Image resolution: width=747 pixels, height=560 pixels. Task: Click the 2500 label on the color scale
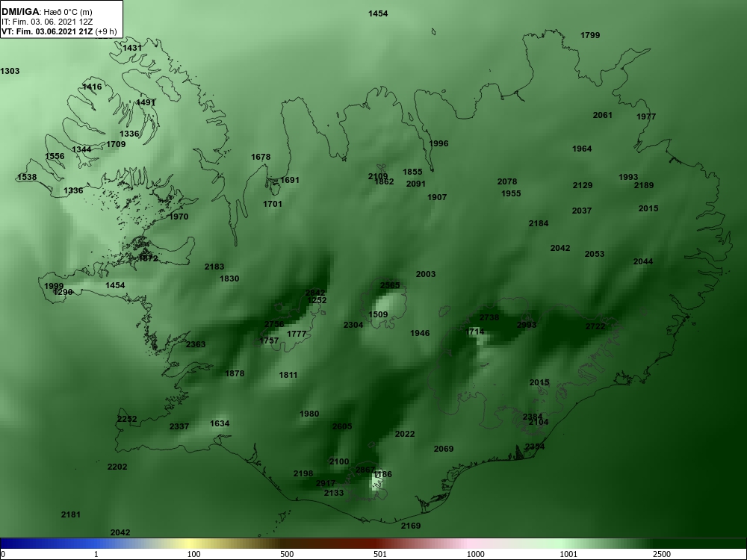[x=661, y=554]
